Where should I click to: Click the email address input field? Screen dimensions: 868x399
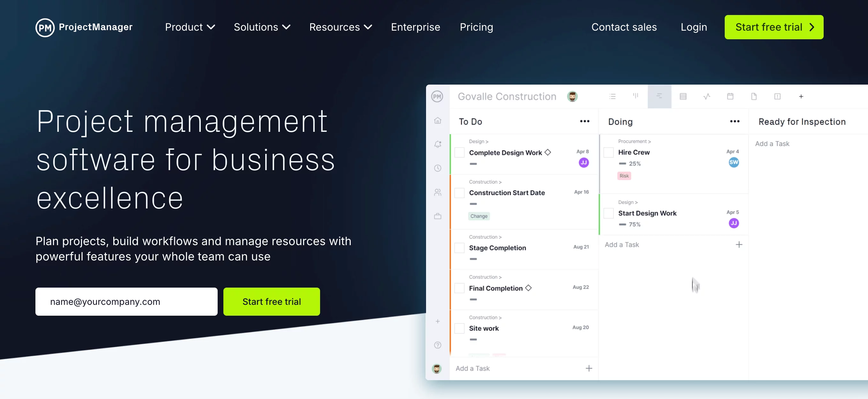pyautogui.click(x=126, y=302)
